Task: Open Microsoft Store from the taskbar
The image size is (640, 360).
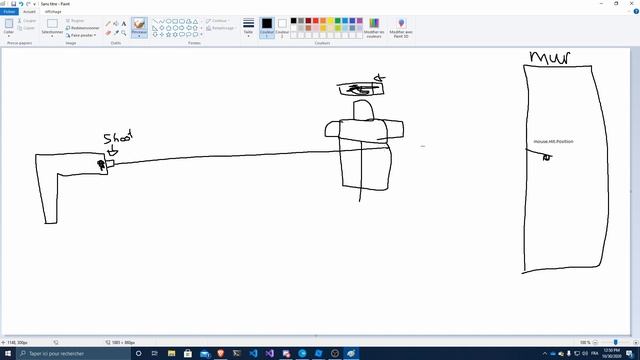Action: pyautogui.click(x=188, y=353)
